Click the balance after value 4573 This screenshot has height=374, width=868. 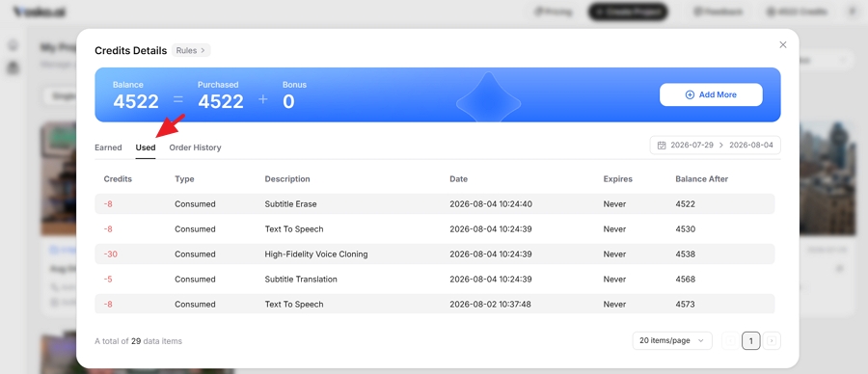tap(686, 305)
